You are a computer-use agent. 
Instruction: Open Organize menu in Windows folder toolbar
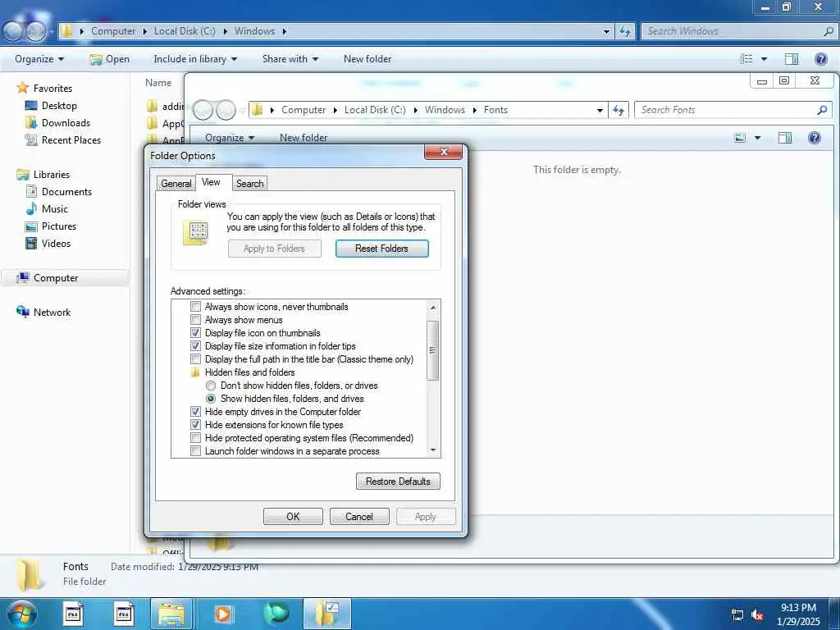point(39,59)
